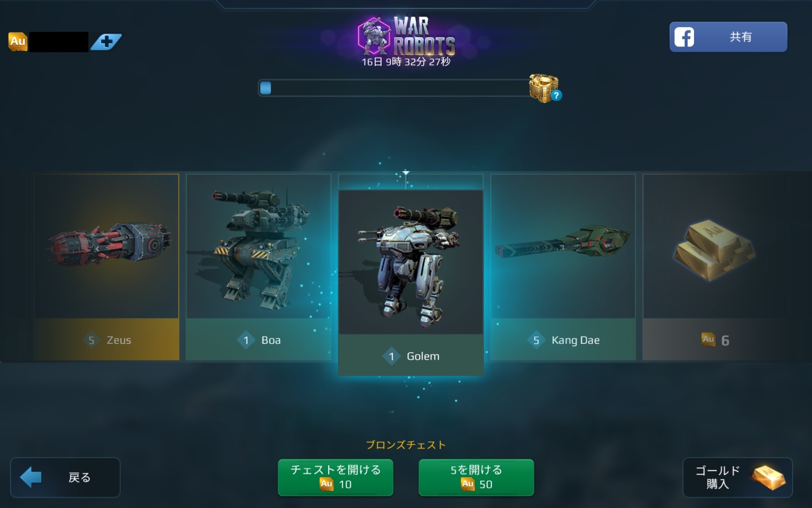This screenshot has width=812, height=508.
Task: Click the blue plus add-gold icon
Action: coord(106,42)
